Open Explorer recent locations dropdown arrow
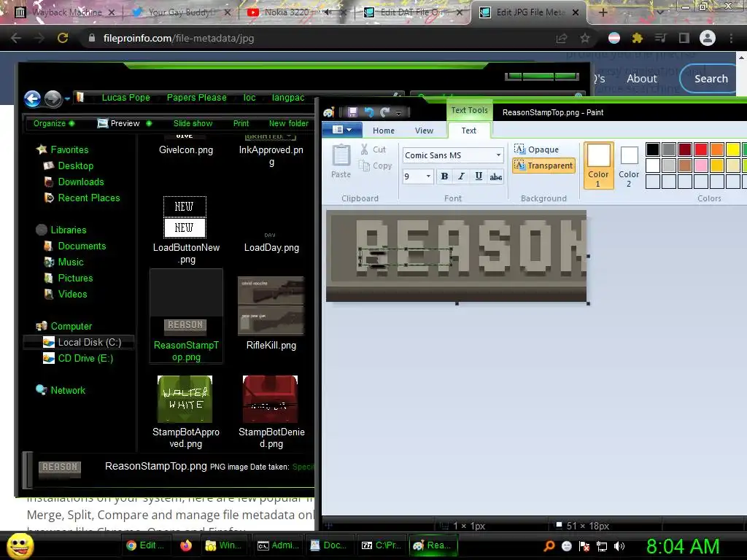Image resolution: width=747 pixels, height=560 pixels. 67,99
